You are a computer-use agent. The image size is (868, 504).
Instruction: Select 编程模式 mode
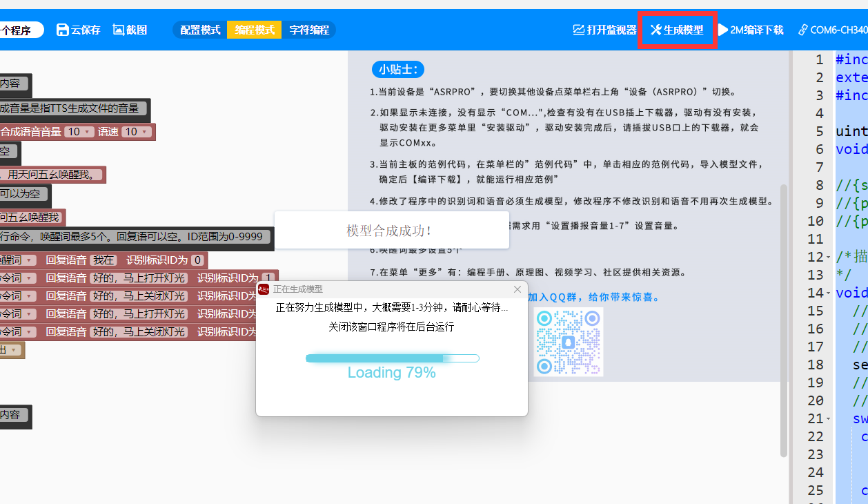[x=255, y=30]
